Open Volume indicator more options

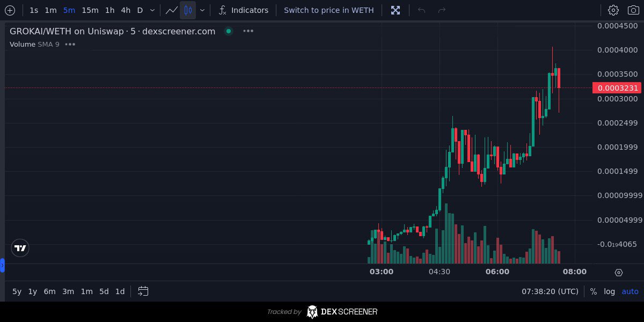pos(70,44)
